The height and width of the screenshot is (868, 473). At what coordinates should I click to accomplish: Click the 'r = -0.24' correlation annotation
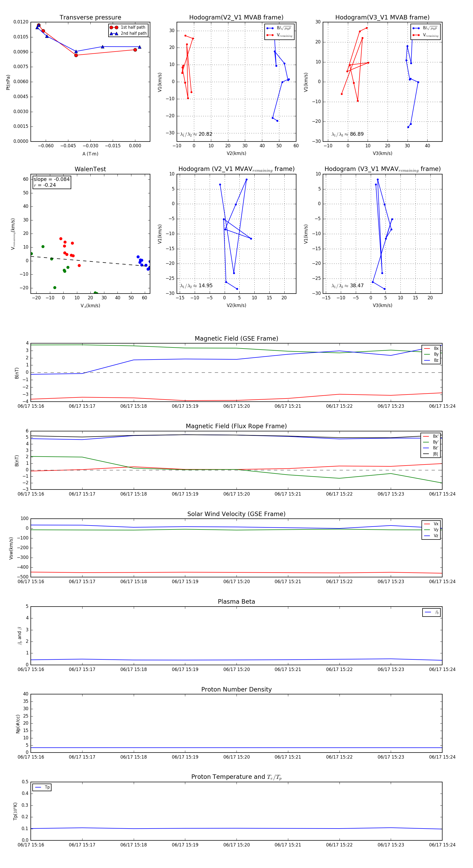tap(45, 185)
